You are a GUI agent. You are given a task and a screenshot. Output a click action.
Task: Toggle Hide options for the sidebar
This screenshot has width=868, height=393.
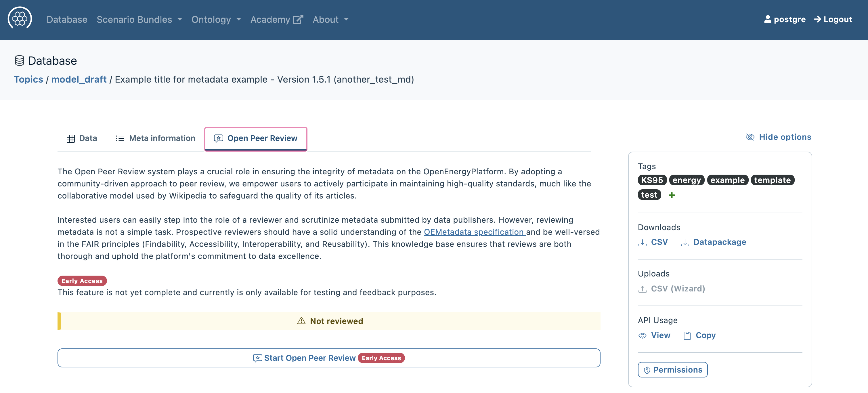pyautogui.click(x=778, y=137)
